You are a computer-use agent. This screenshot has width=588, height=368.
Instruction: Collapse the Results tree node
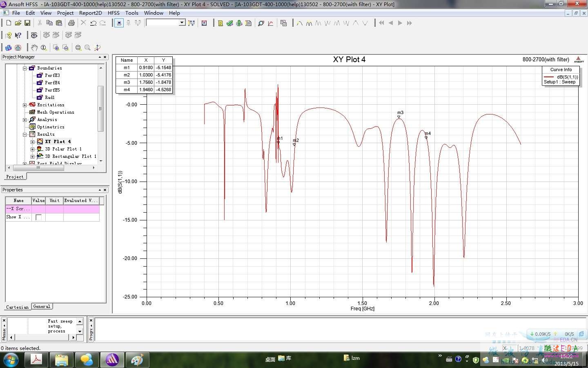24,135
